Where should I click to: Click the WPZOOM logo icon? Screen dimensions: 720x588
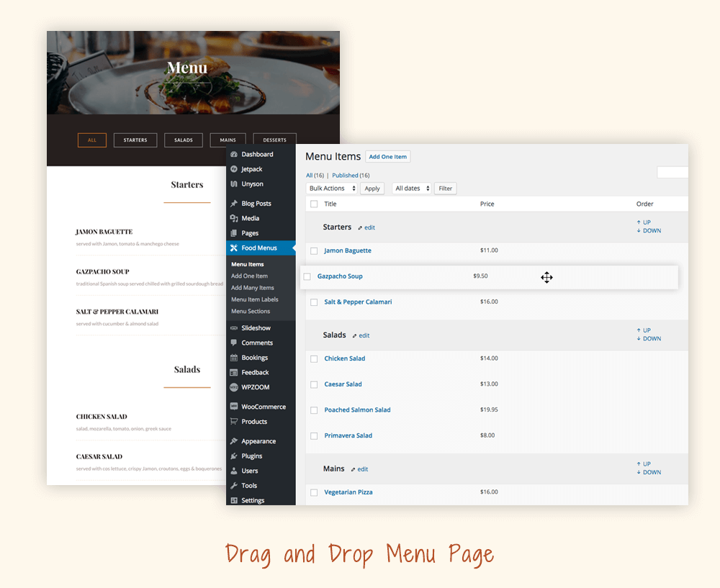[x=234, y=387]
